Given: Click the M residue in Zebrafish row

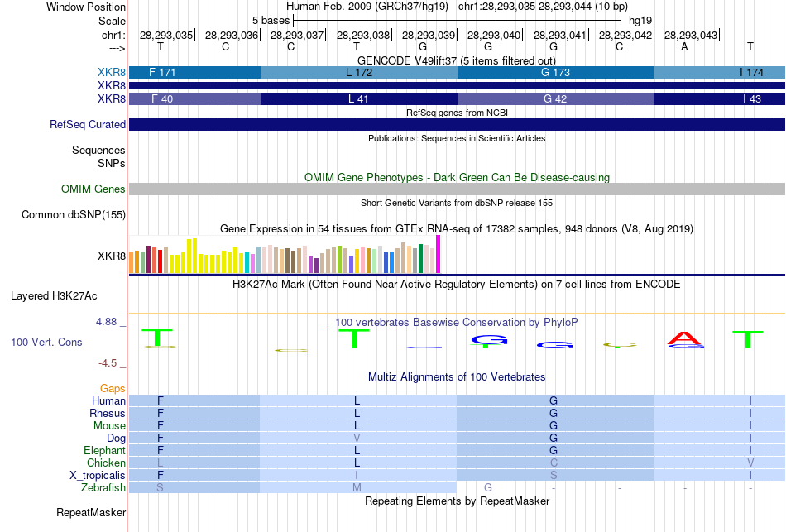Looking at the screenshot, I should click(357, 487).
